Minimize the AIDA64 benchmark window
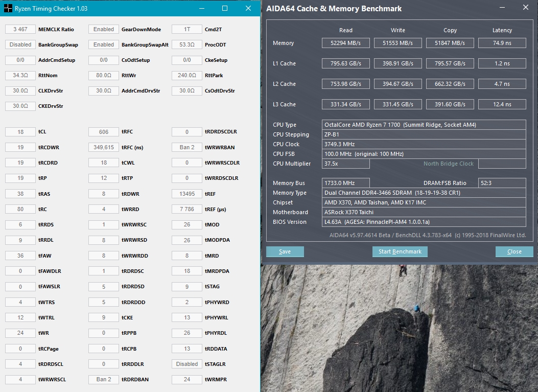The image size is (538, 392). [x=502, y=8]
